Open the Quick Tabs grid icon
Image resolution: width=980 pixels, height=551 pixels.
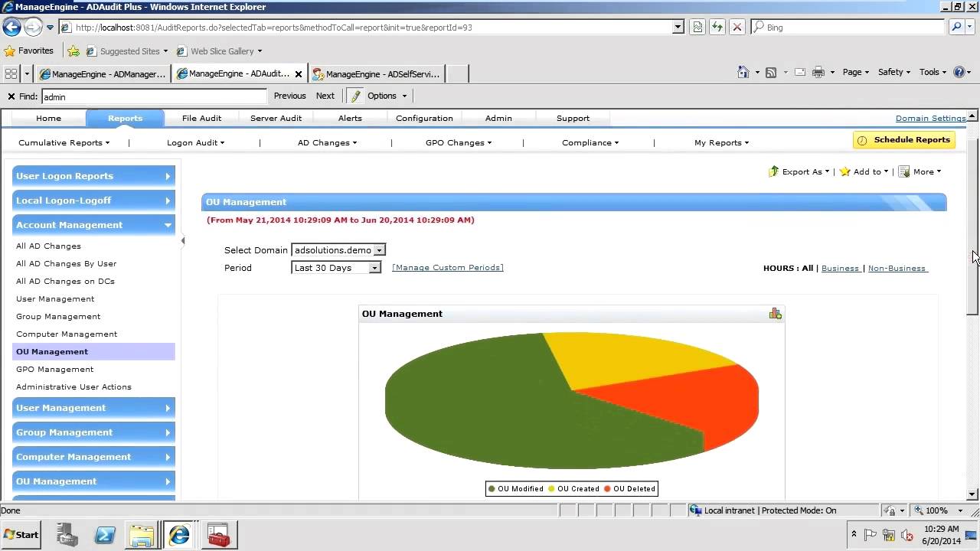[11, 73]
